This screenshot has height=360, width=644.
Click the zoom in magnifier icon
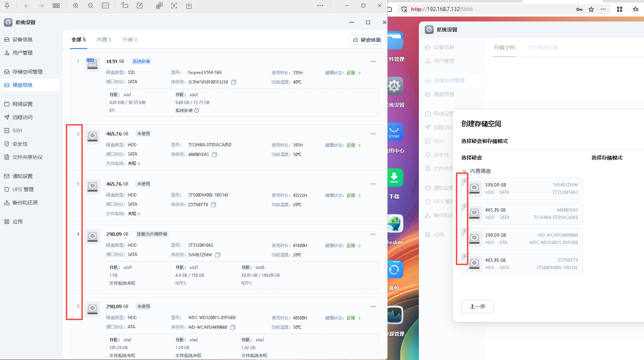(x=76, y=6)
